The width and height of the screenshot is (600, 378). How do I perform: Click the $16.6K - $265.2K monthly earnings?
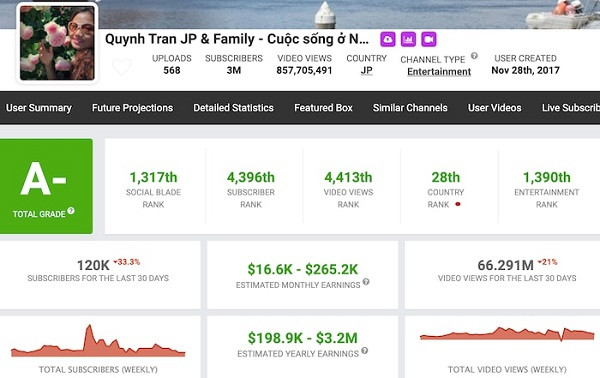[x=302, y=269]
